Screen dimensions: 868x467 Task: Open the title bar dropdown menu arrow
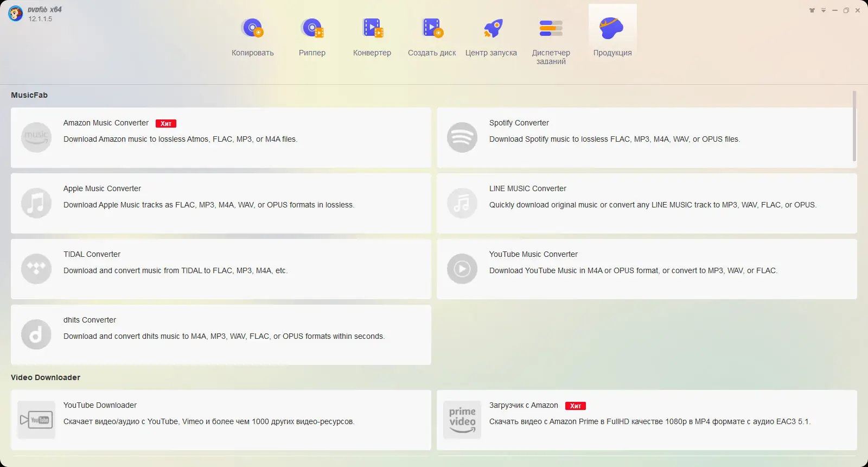click(x=824, y=10)
